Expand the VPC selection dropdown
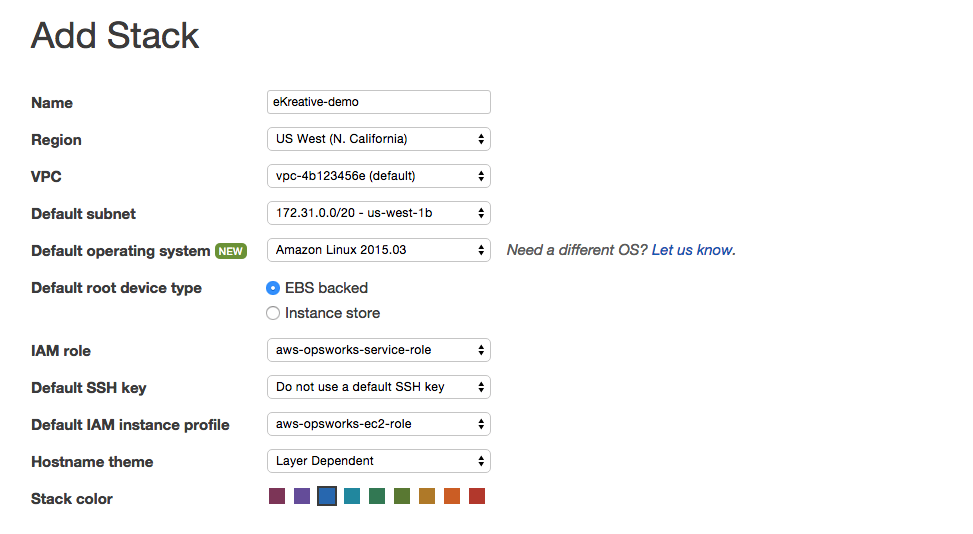973x534 pixels. pos(378,176)
